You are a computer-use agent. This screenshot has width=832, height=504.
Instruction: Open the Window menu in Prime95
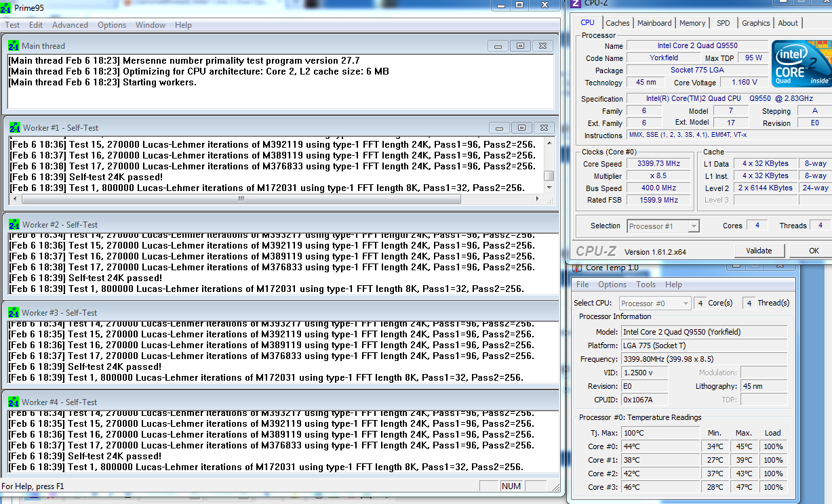[x=151, y=25]
